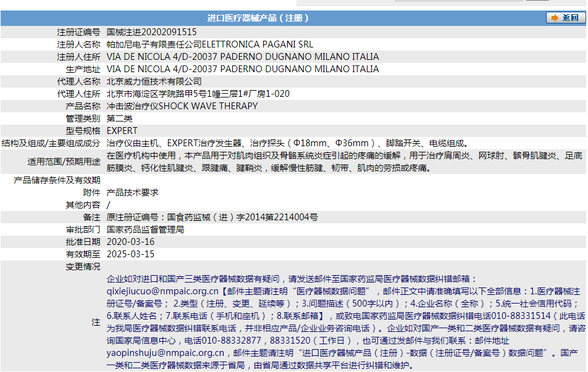The height and width of the screenshot is (372, 588).
Task: Click the 型号规格 label
Action: [83, 131]
